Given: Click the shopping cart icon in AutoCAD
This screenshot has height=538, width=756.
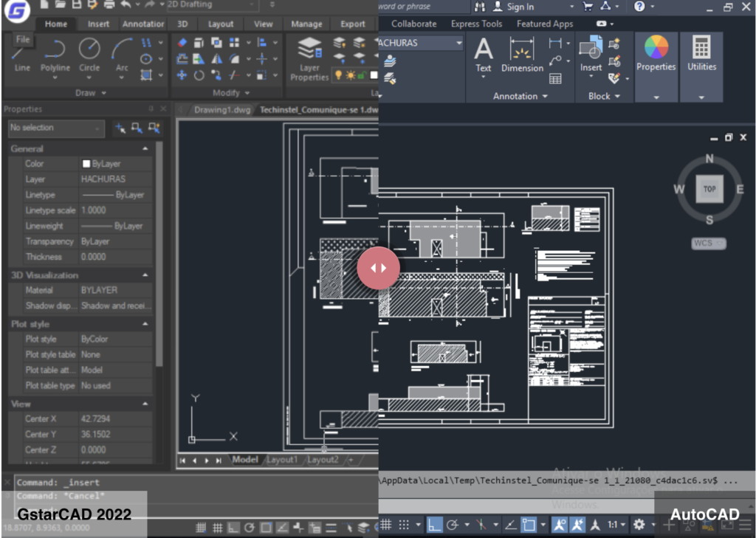Looking at the screenshot, I should 588,6.
